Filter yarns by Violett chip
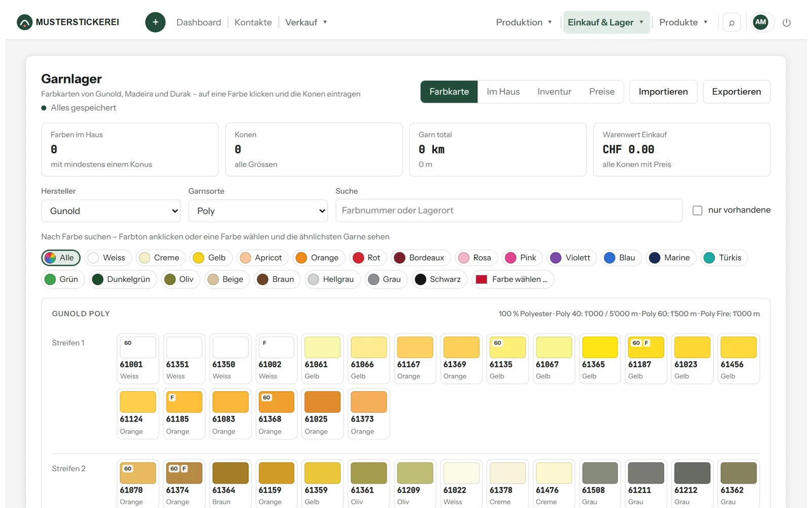This screenshot has height=508, width=812. tap(571, 258)
